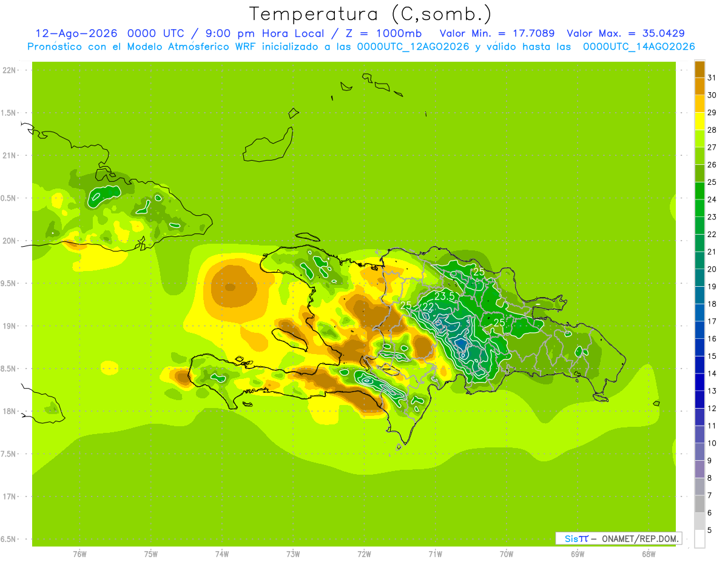Pick the yellow-green swatch between 27 and 28
Viewport: 728px width, 562px height.
pos(699,138)
